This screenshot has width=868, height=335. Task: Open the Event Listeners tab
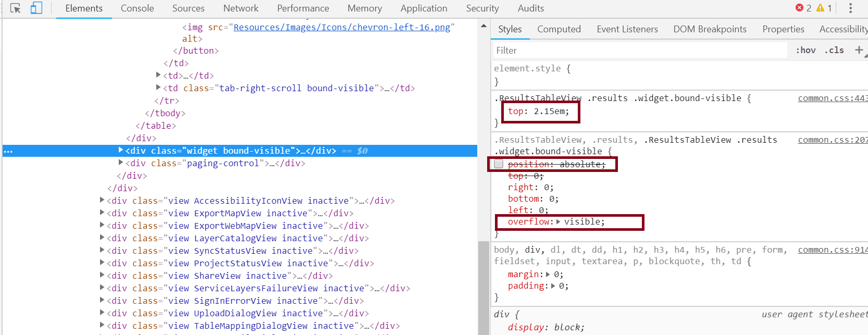[627, 29]
